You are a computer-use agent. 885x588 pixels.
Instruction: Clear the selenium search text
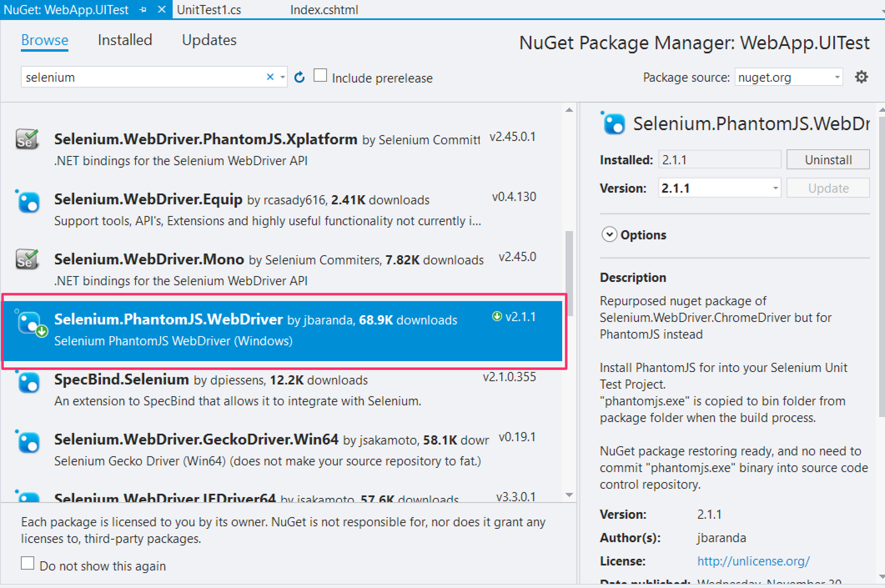pos(270,77)
